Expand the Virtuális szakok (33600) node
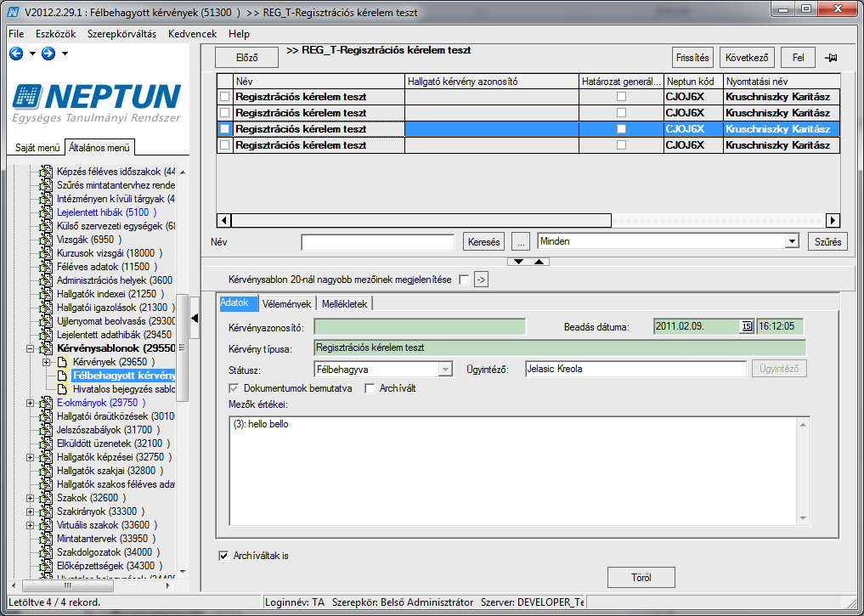864x616 pixels. pos(31,525)
